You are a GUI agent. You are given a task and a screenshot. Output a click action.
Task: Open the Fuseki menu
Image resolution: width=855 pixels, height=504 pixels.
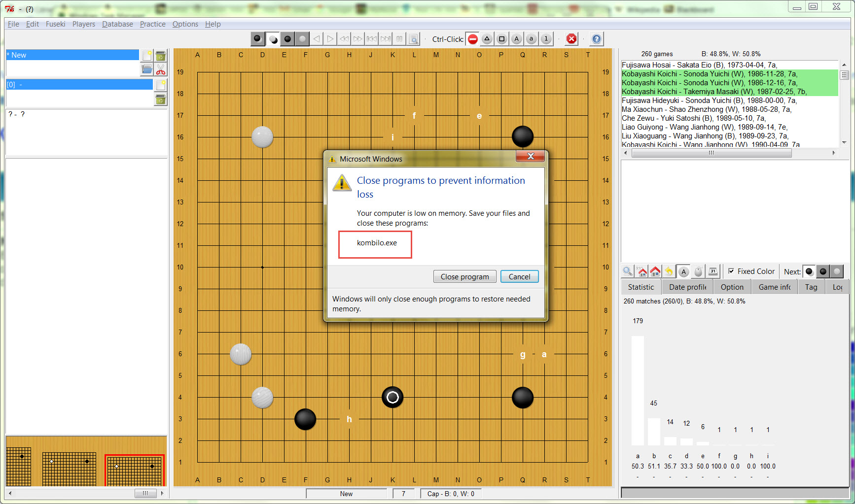55,24
